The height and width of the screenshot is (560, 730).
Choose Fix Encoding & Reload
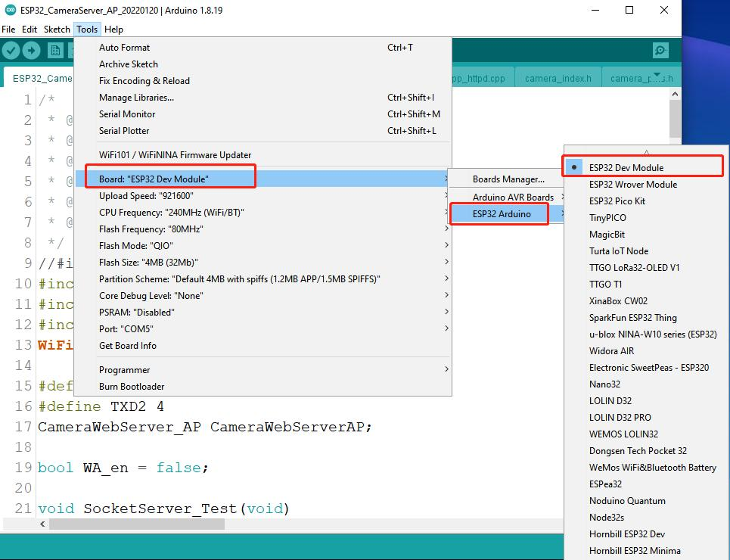pos(263,81)
